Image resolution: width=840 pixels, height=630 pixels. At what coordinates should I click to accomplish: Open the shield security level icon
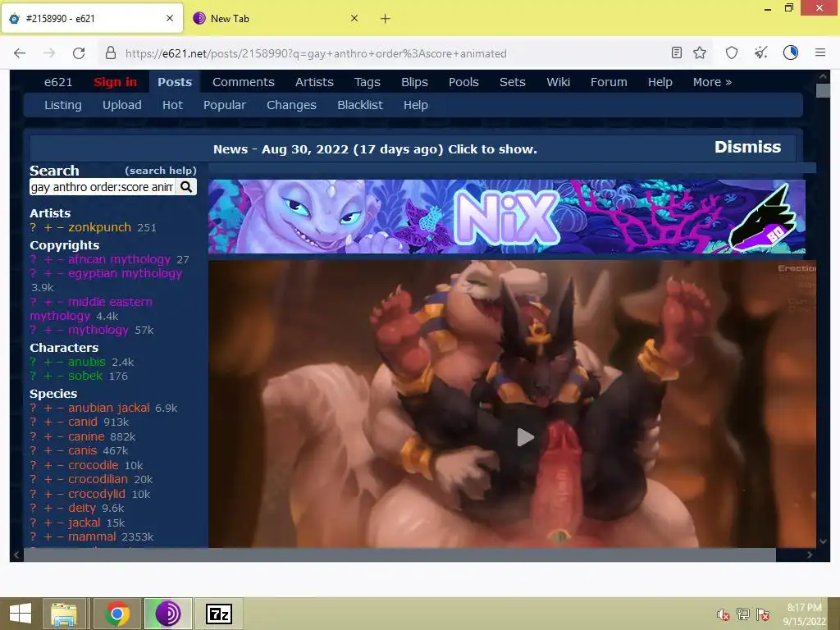click(x=732, y=52)
